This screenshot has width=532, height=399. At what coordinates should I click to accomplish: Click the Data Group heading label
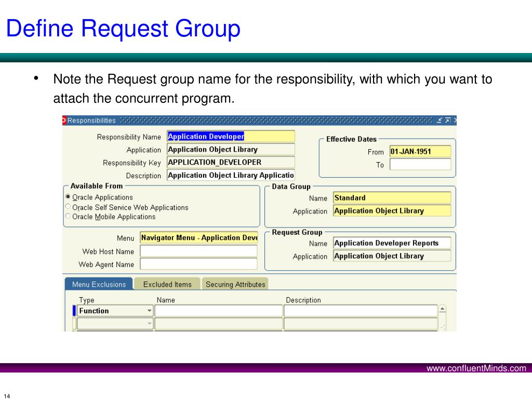pyautogui.click(x=291, y=187)
